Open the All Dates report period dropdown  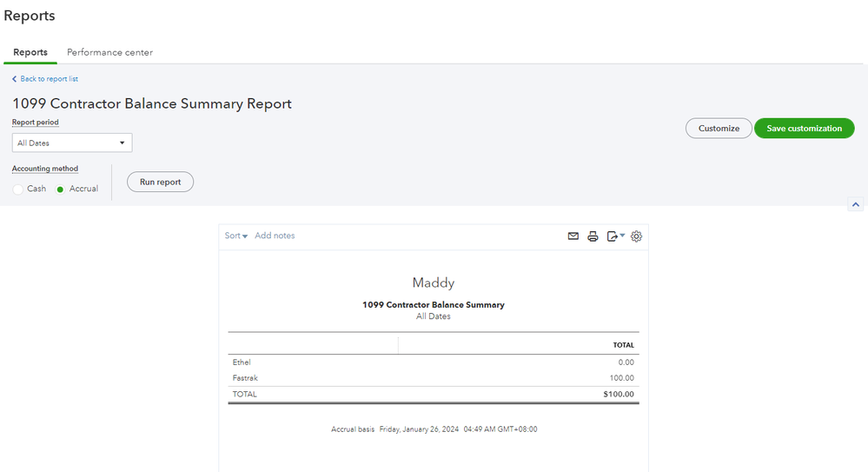click(x=72, y=143)
